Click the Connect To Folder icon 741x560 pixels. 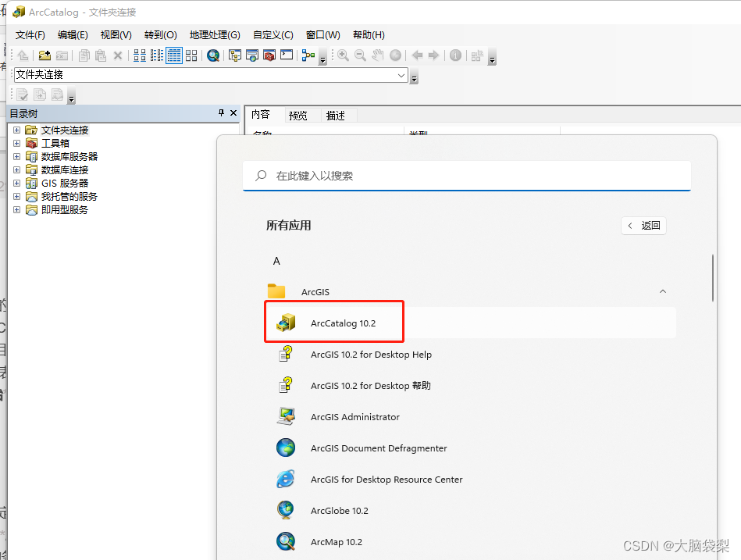tap(45, 55)
